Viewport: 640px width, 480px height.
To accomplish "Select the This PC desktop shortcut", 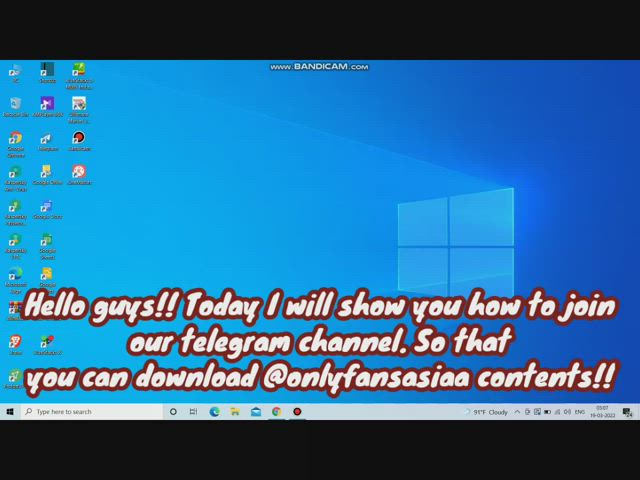I will coord(16,73).
